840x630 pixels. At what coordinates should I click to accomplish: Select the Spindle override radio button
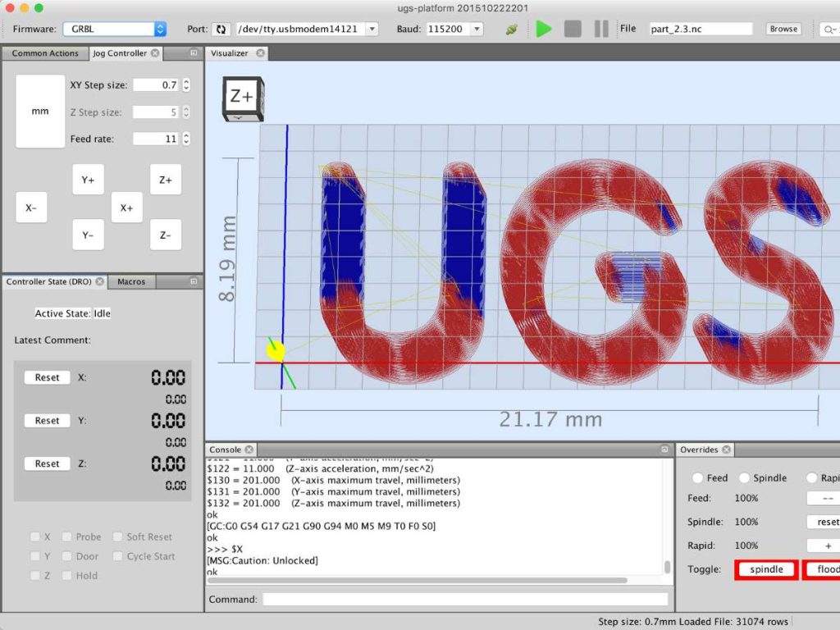(x=744, y=477)
